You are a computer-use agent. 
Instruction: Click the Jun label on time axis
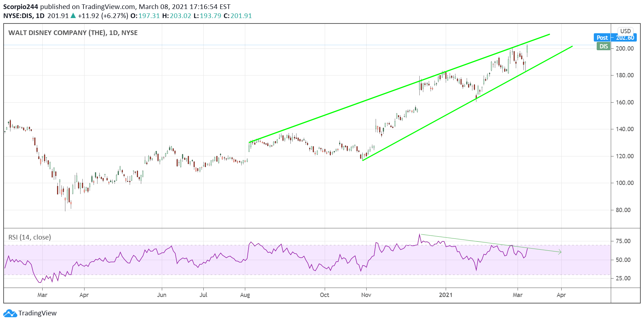pyautogui.click(x=162, y=295)
